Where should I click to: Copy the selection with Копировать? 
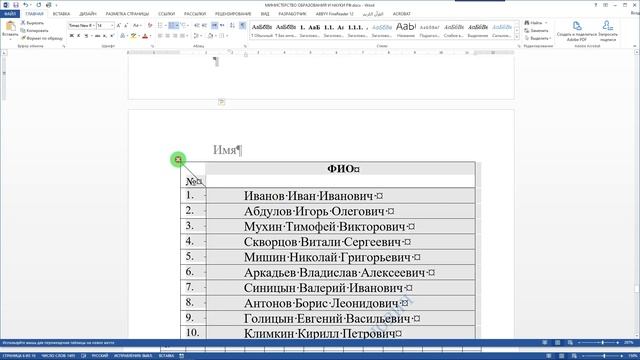coord(34,31)
